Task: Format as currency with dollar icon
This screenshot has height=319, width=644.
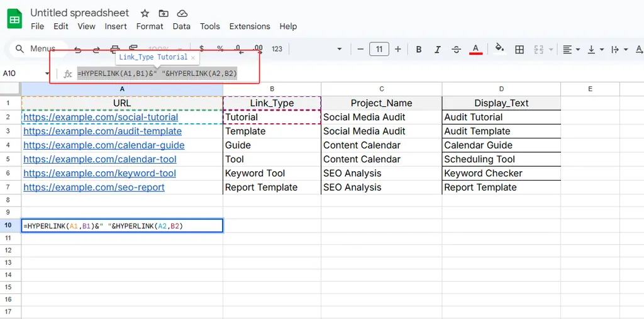Action: pos(202,49)
